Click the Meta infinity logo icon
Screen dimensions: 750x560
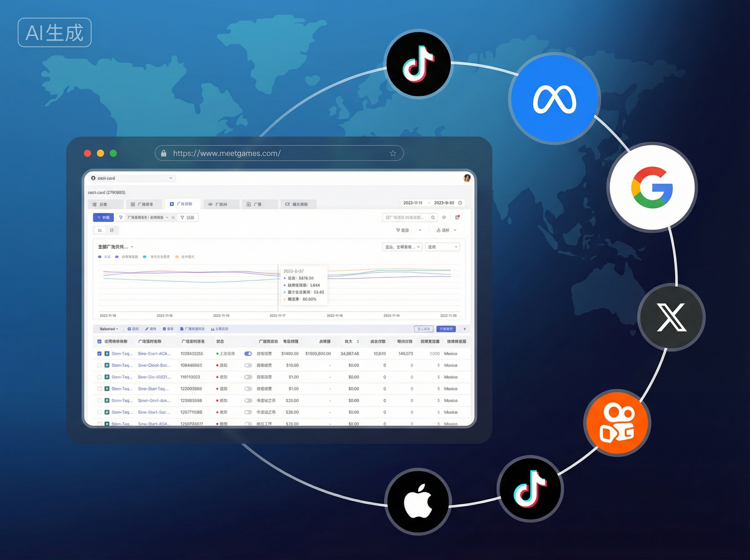[x=554, y=99]
